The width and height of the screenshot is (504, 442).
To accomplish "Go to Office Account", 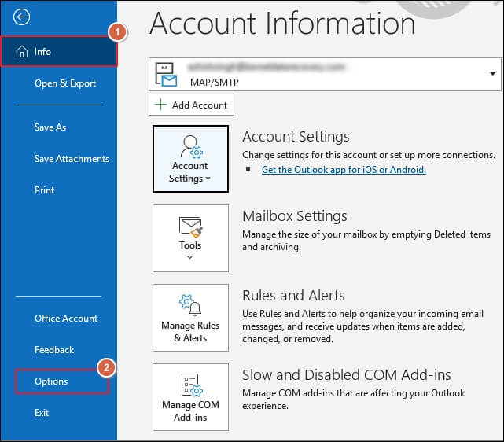I will pos(66,319).
